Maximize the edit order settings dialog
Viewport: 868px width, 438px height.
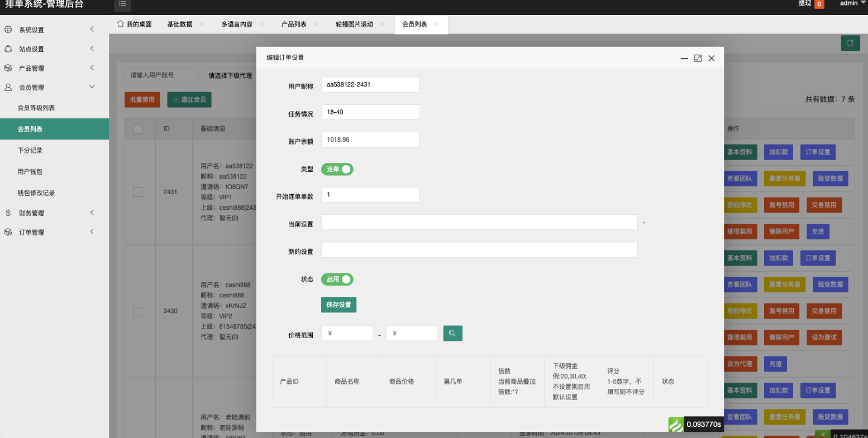pos(698,58)
